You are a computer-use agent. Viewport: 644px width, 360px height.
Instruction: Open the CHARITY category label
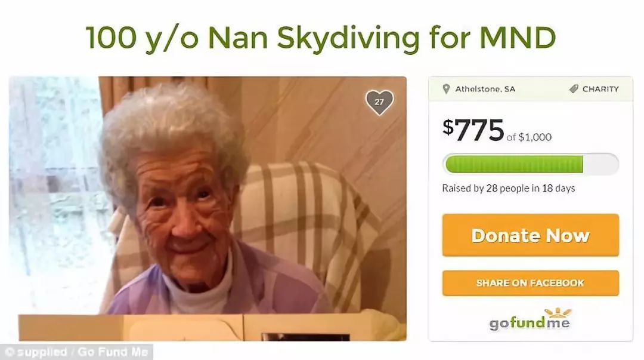click(600, 89)
